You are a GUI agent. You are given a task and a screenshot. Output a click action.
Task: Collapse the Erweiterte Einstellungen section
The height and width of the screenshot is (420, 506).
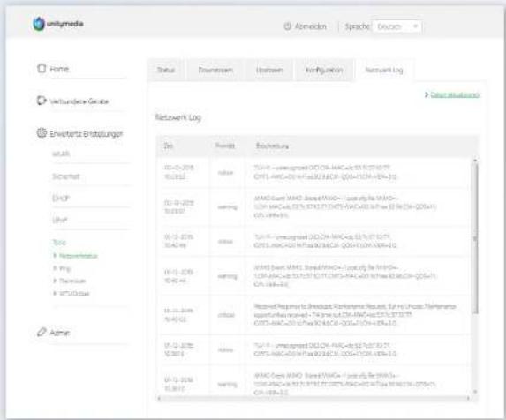87,134
